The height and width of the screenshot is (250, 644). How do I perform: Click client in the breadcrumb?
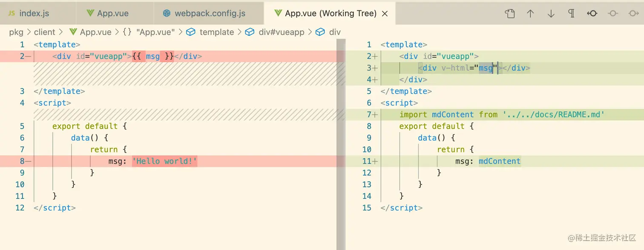[x=45, y=32]
